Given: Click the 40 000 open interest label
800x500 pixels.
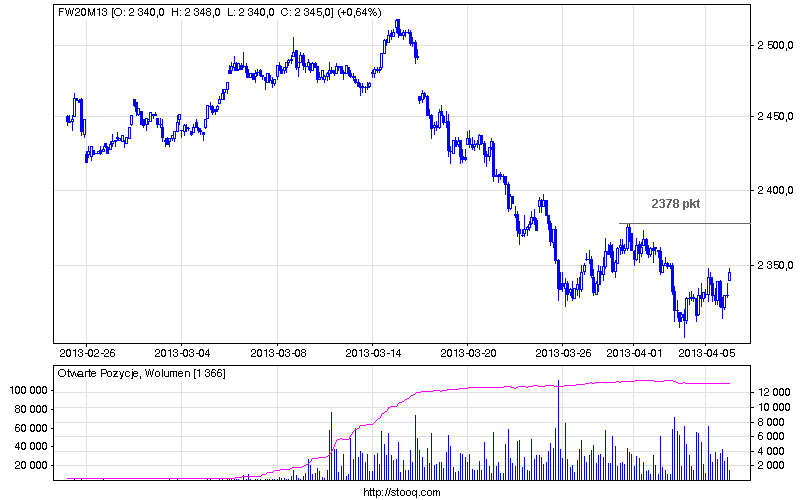Looking at the screenshot, I should [x=31, y=446].
